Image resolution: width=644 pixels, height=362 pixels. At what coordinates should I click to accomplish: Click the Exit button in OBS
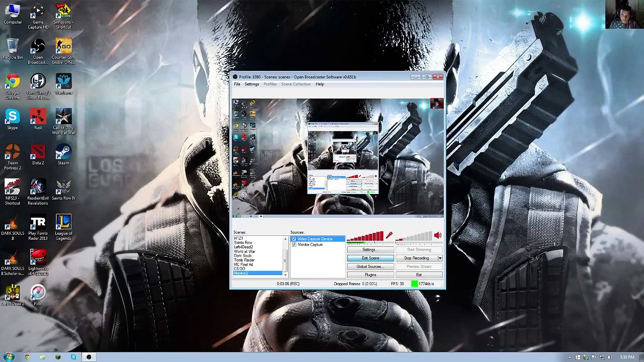click(419, 275)
